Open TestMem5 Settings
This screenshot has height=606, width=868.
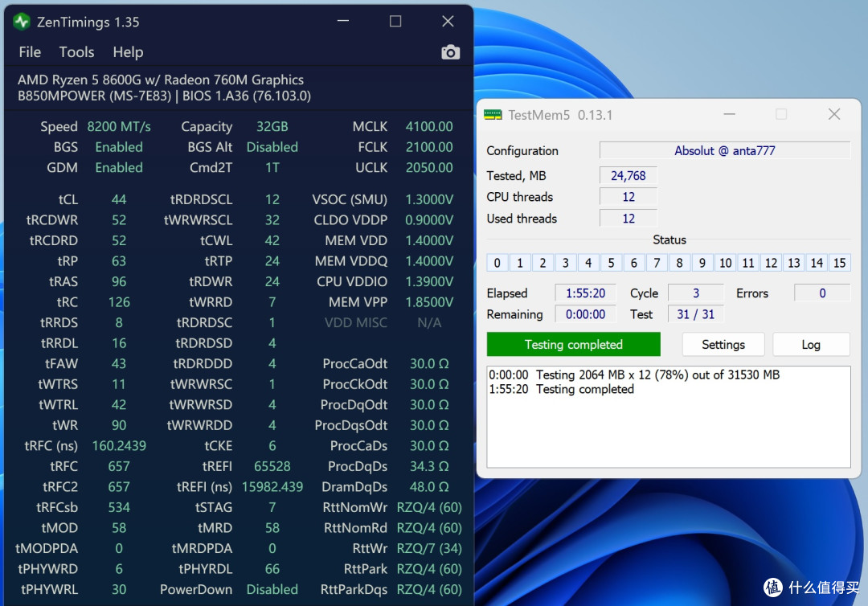[x=723, y=344]
